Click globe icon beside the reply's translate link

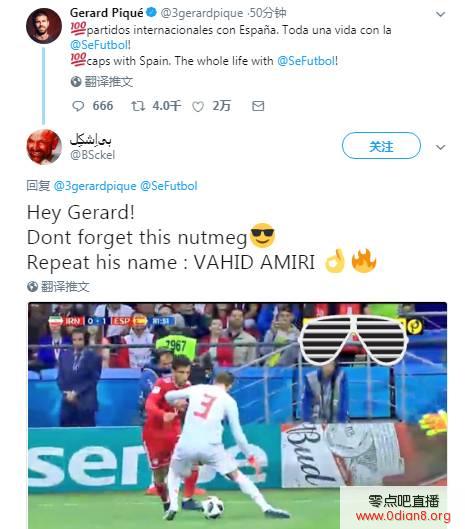pos(32,287)
